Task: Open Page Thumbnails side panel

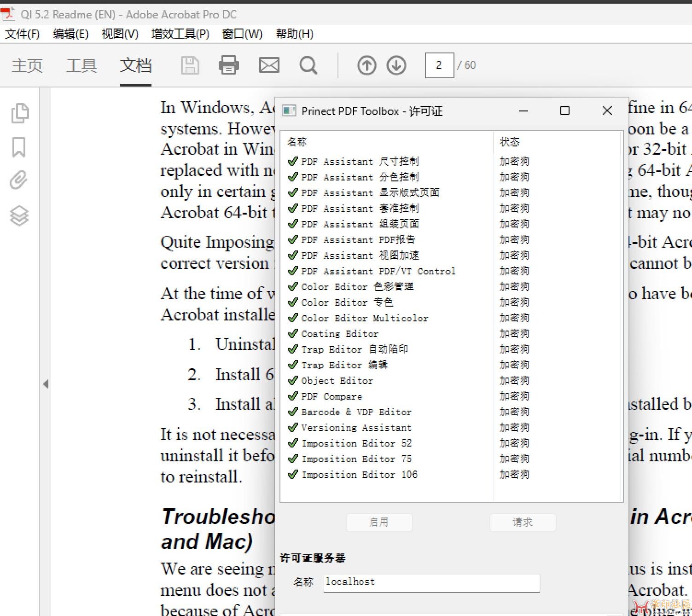Action: tap(19, 113)
